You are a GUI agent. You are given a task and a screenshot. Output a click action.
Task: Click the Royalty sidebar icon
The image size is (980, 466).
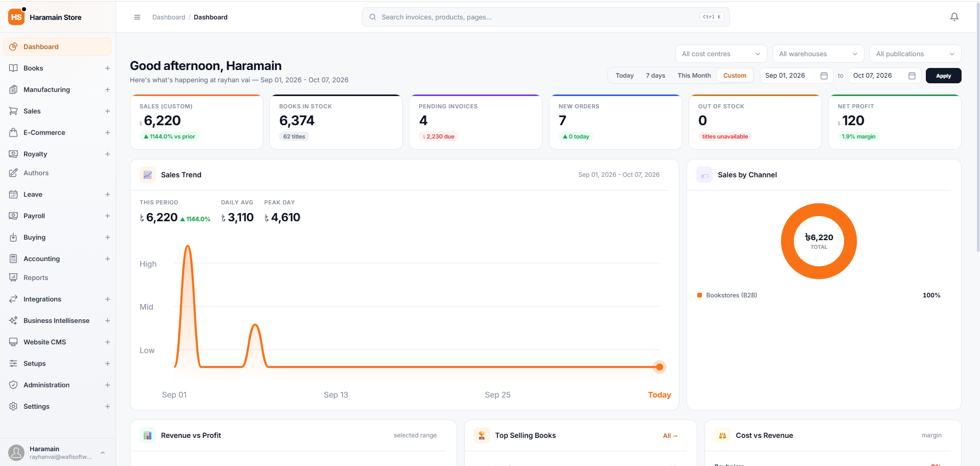[13, 154]
